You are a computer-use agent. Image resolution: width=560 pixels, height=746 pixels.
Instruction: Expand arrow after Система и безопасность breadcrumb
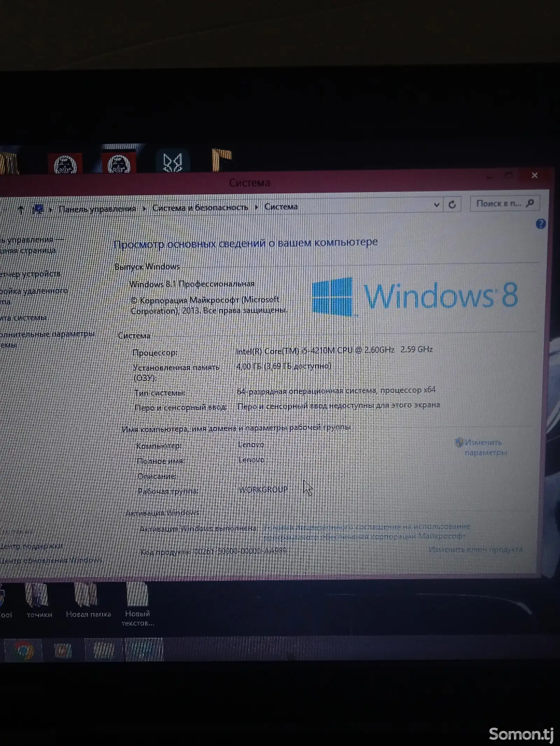pos(256,207)
